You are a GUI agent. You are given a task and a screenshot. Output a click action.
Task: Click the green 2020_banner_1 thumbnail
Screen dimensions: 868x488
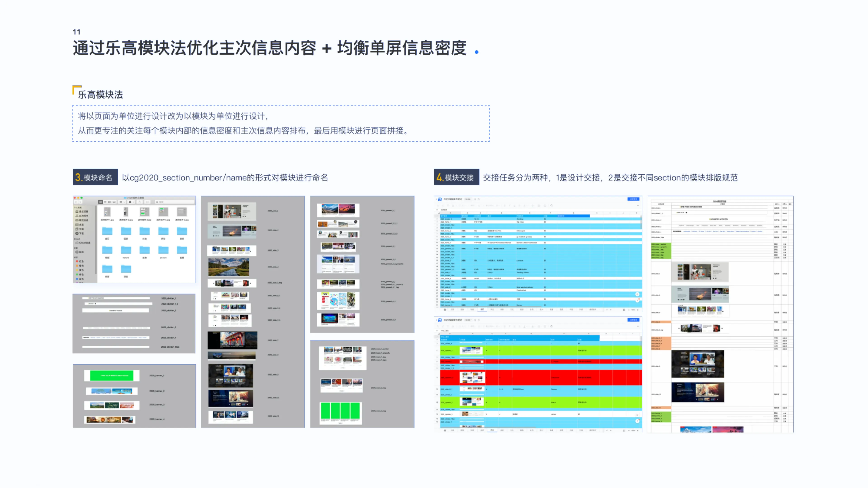[x=111, y=375]
